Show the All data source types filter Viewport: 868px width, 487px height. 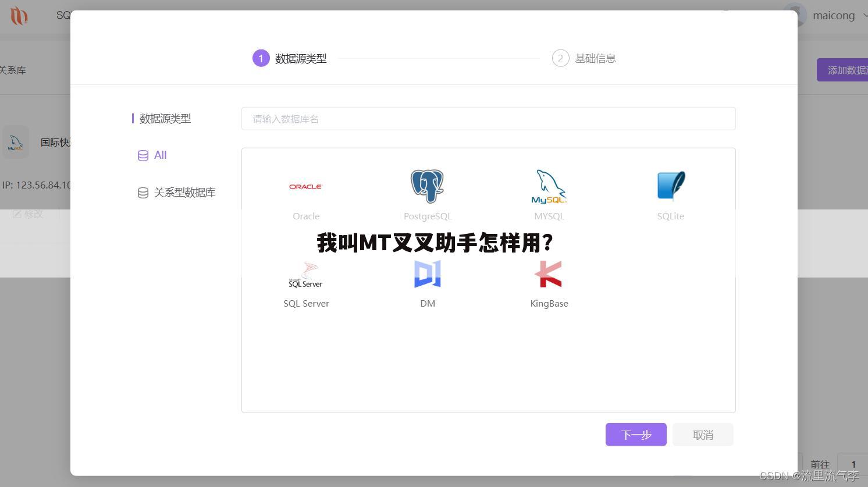tap(152, 155)
